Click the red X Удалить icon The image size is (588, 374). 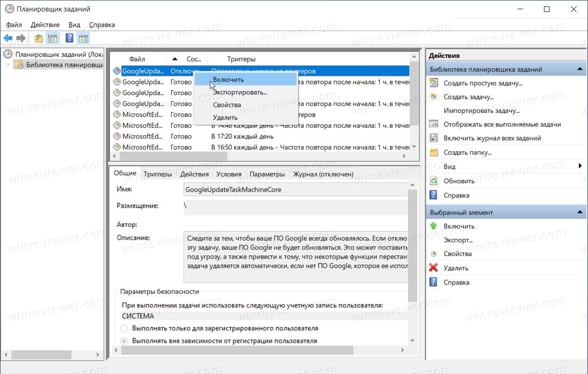434,268
